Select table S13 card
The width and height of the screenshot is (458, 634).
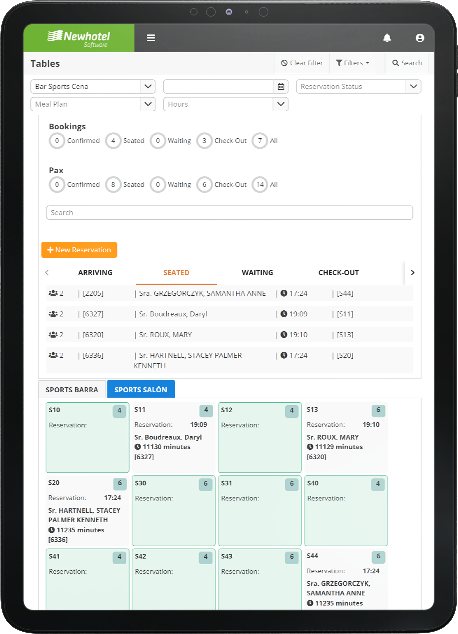[346, 437]
